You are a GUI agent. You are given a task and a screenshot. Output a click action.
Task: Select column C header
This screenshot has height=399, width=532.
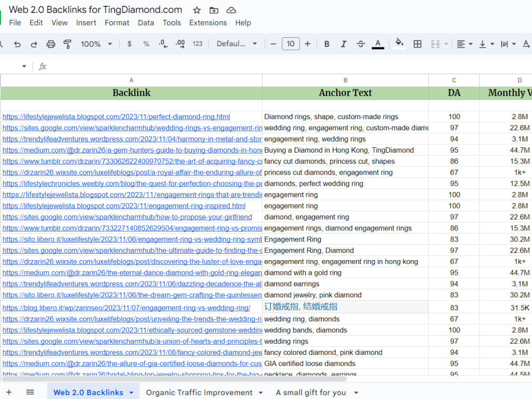coord(454,80)
